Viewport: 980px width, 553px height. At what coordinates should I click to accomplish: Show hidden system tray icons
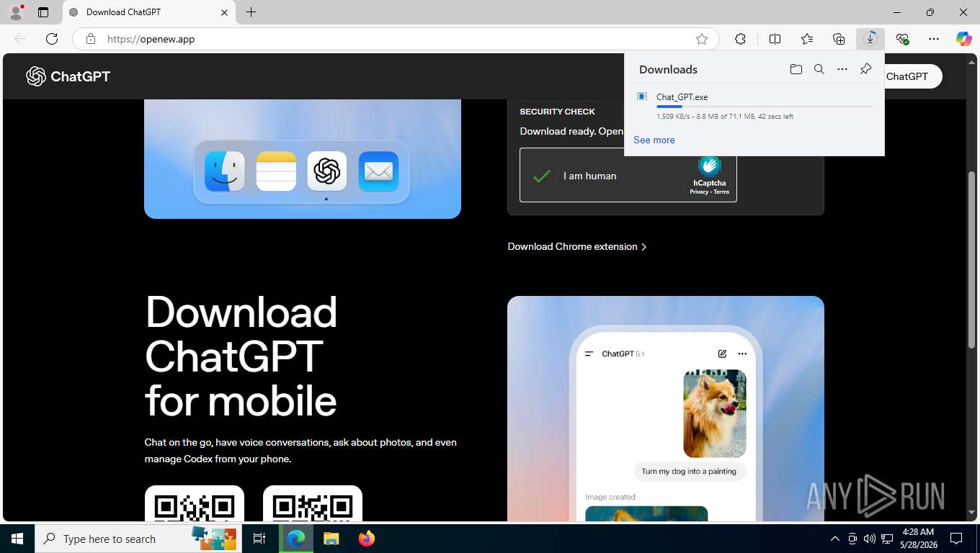(x=835, y=539)
